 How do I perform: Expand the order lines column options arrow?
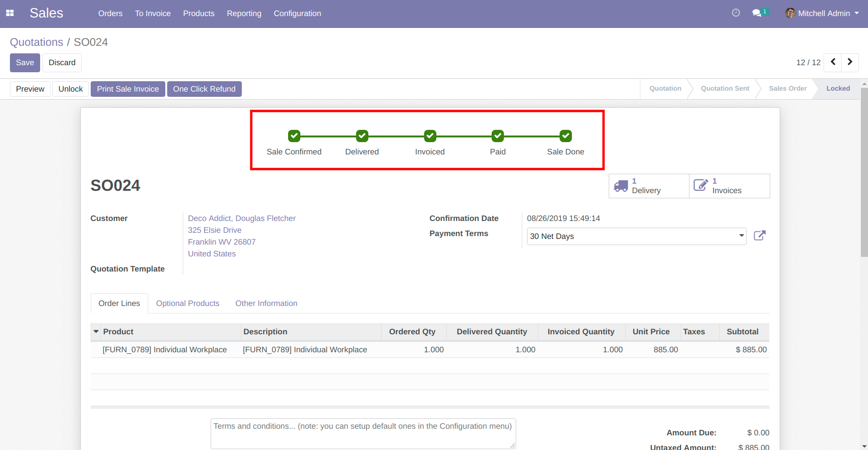[x=96, y=331]
